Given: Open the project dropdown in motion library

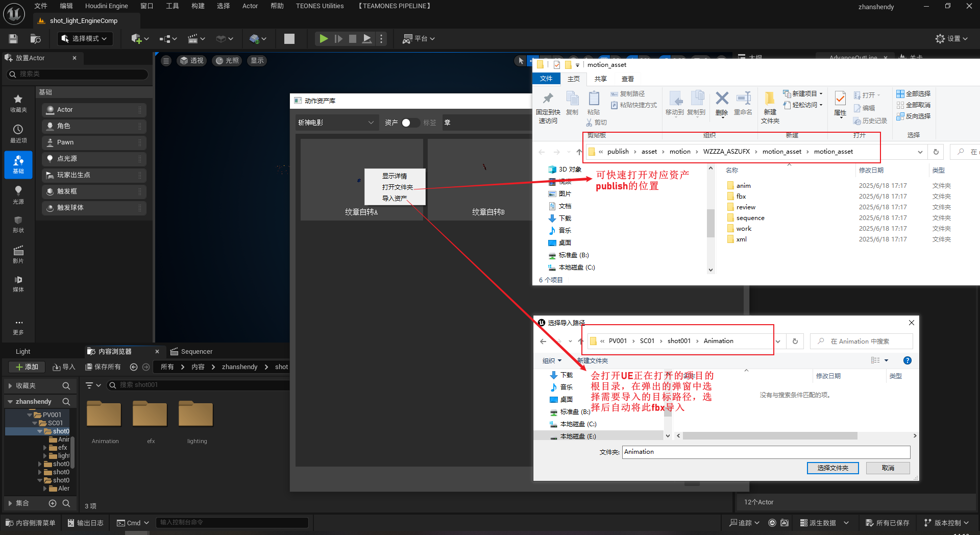Looking at the screenshot, I should click(336, 123).
